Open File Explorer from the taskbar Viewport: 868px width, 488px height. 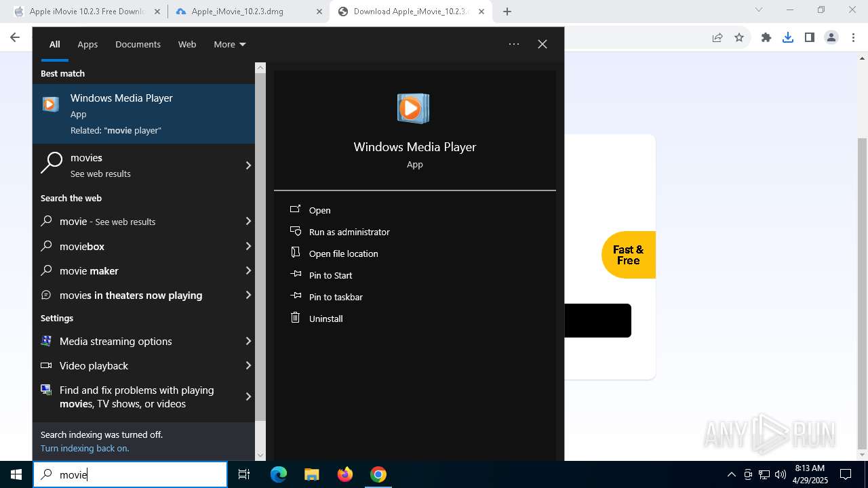[312, 474]
